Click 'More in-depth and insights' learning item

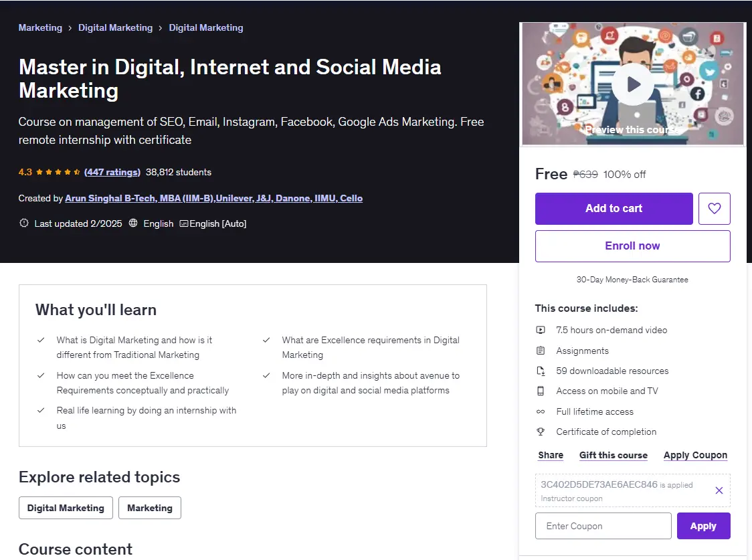pos(371,383)
